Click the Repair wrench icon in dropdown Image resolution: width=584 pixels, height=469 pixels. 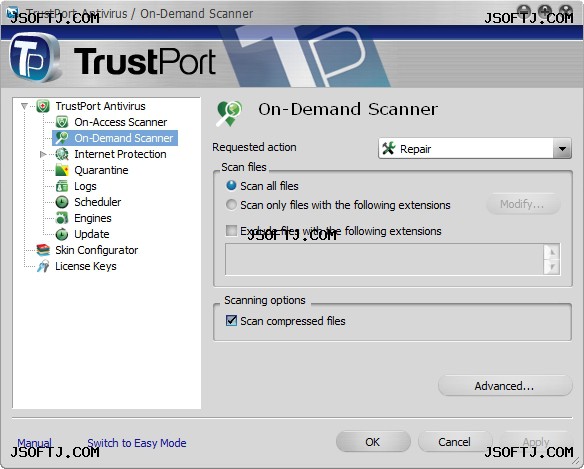[x=389, y=149]
